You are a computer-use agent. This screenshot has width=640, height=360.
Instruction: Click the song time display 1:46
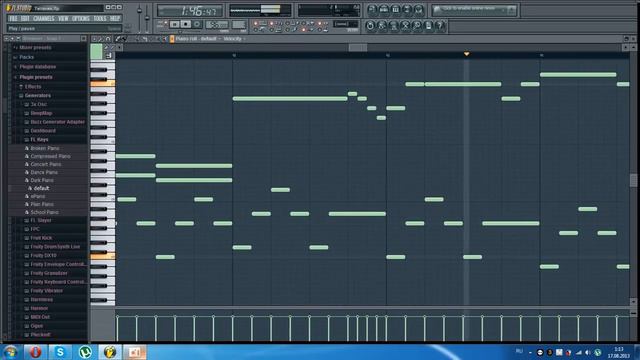pyautogui.click(x=191, y=11)
